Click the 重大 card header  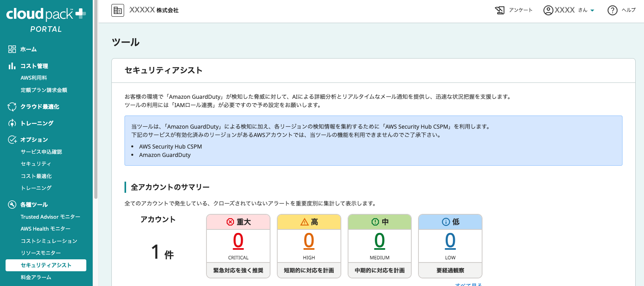coord(238,222)
